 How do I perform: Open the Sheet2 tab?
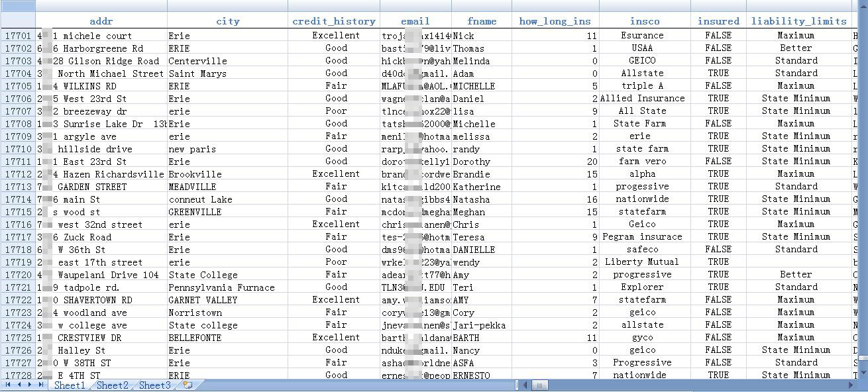point(112,385)
